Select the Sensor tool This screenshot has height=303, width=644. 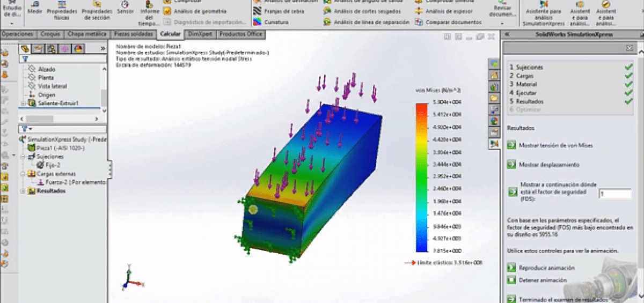click(125, 8)
